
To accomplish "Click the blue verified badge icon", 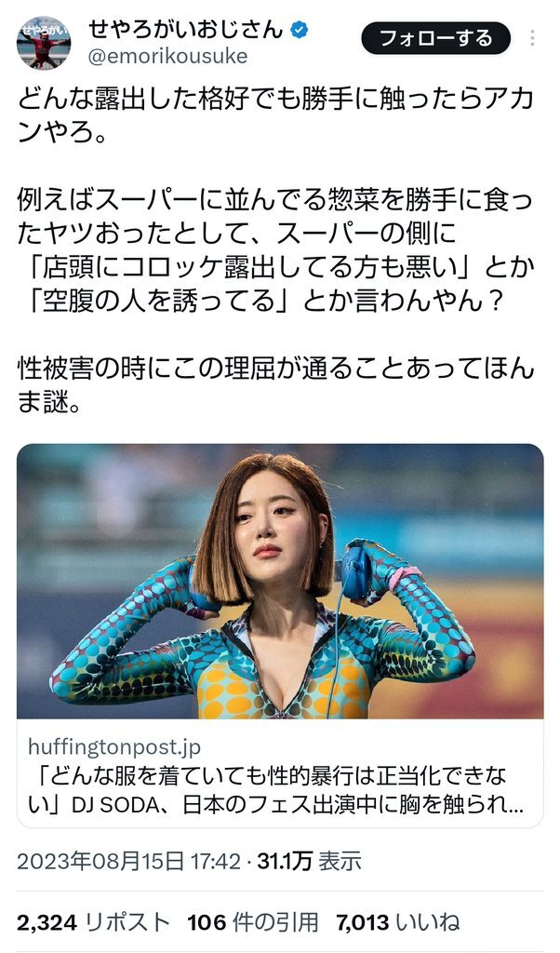I will pyautogui.click(x=299, y=29).
